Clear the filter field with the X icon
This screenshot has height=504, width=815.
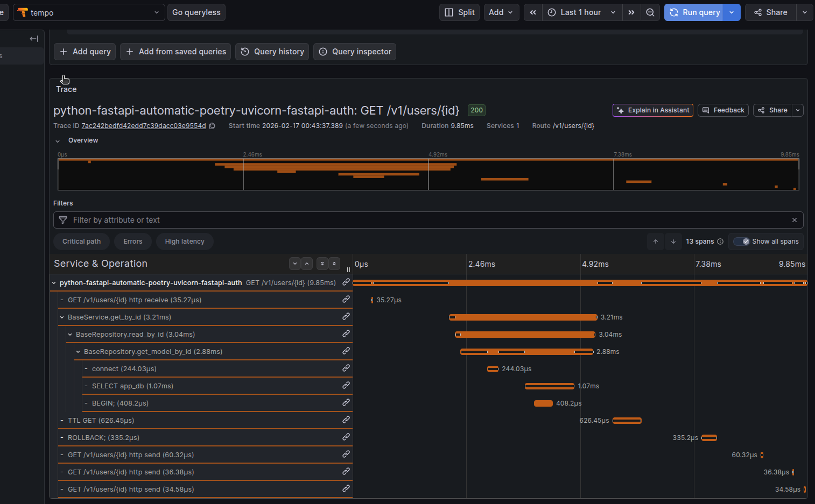click(795, 220)
